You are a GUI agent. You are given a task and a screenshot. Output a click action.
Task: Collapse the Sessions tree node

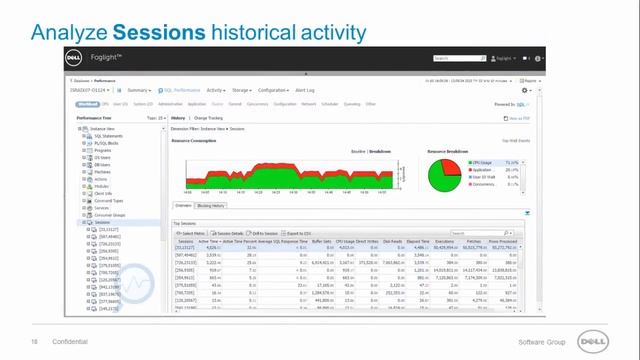click(84, 222)
